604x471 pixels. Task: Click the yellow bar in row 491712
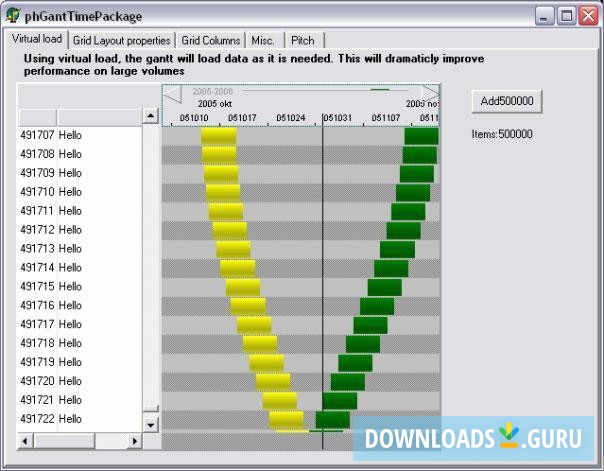pyautogui.click(x=230, y=231)
